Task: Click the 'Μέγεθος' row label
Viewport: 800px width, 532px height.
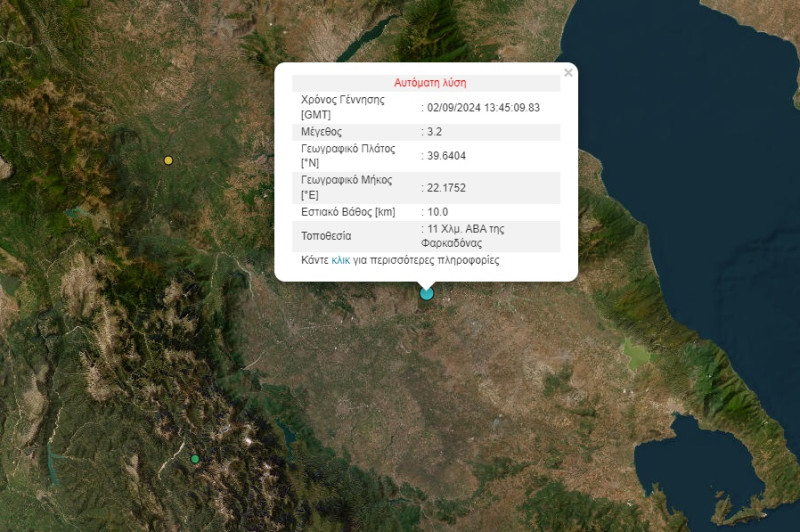Action: click(322, 132)
